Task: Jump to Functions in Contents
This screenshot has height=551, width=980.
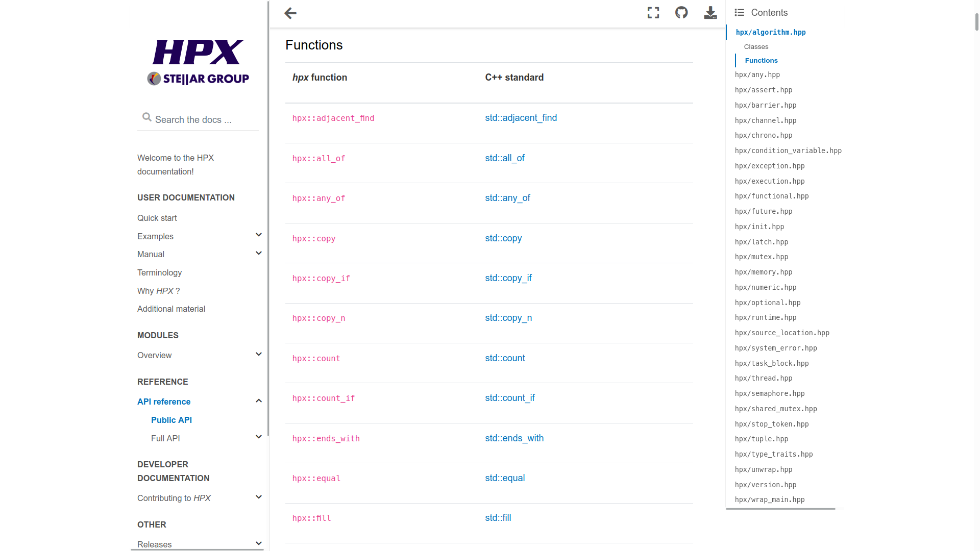Action: [x=761, y=61]
